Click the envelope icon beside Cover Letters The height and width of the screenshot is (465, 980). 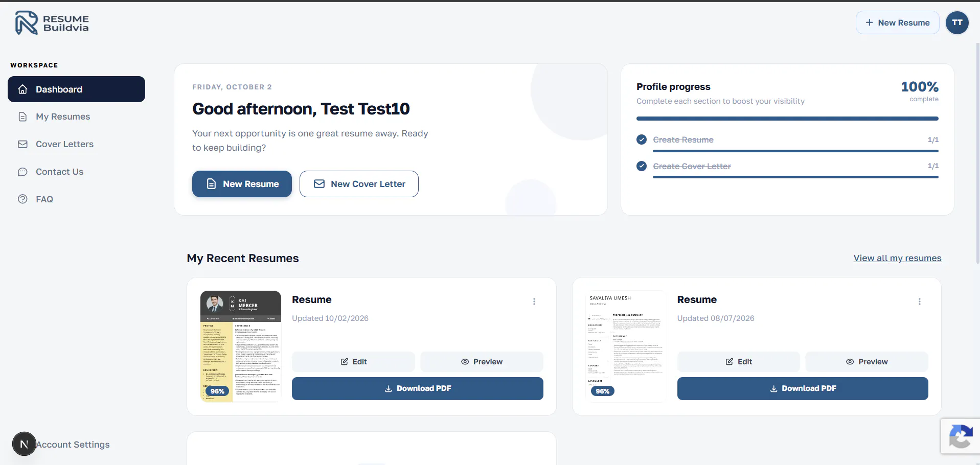tap(22, 144)
